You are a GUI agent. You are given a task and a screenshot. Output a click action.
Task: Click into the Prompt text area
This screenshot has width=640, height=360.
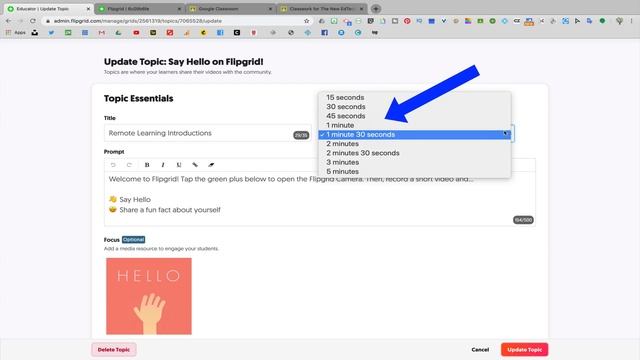(x=320, y=198)
